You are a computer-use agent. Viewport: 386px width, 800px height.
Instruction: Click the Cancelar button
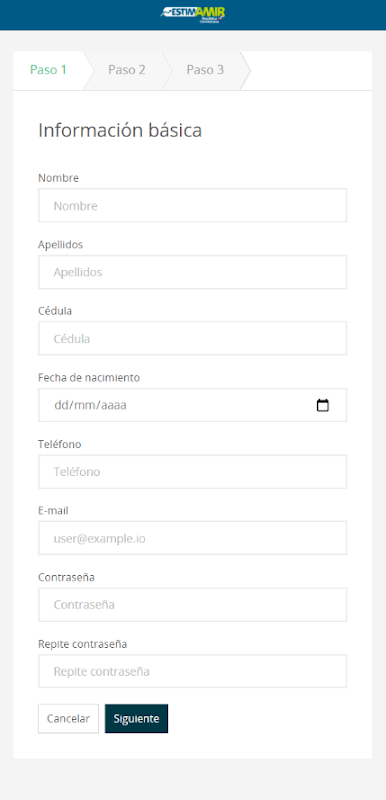click(68, 718)
